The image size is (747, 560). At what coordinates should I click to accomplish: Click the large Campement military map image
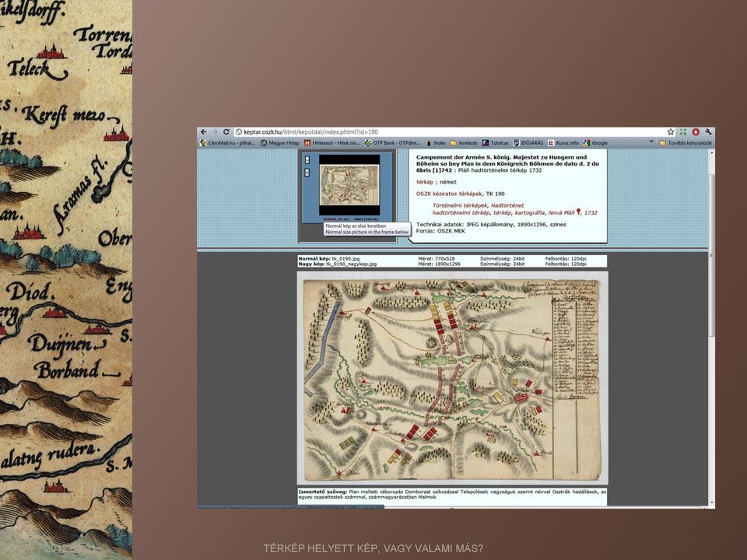[x=452, y=379]
